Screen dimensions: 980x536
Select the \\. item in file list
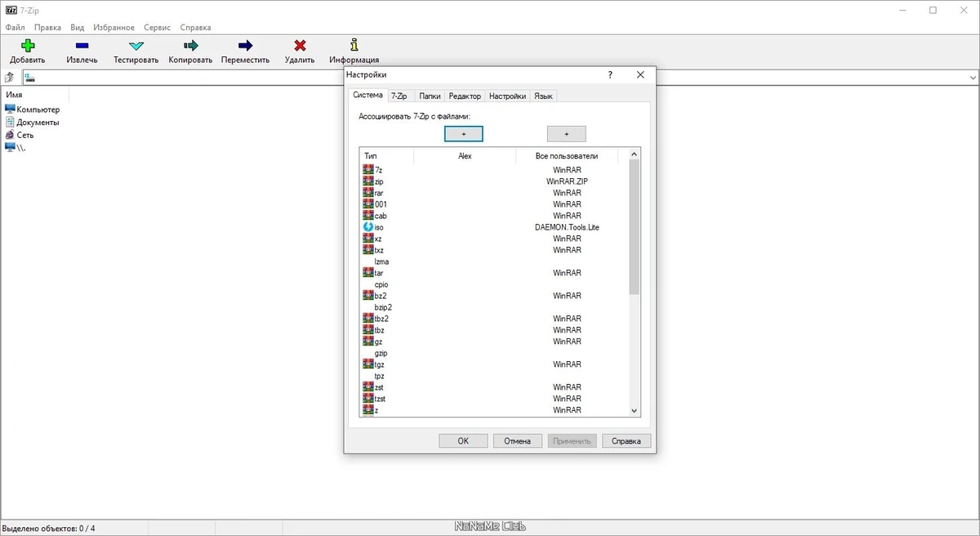16,148
